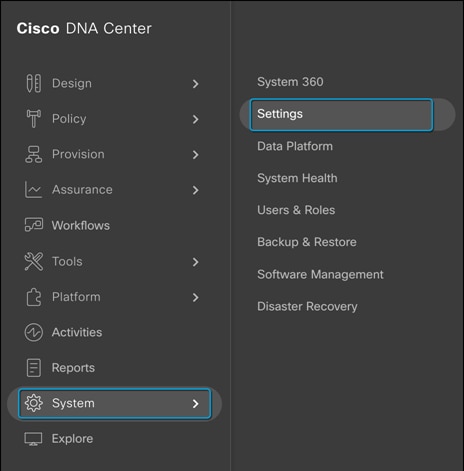Open Data Platform
Screen dimensions: 464x471
295,146
